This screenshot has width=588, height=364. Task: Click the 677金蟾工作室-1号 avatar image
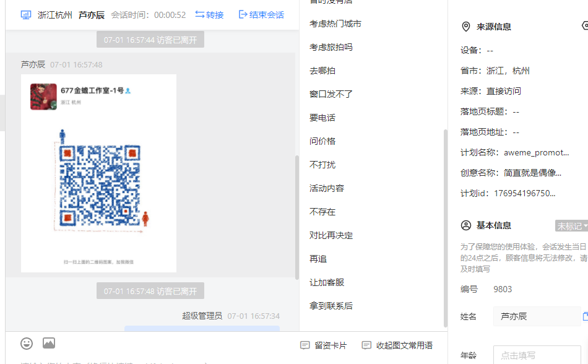click(x=43, y=97)
